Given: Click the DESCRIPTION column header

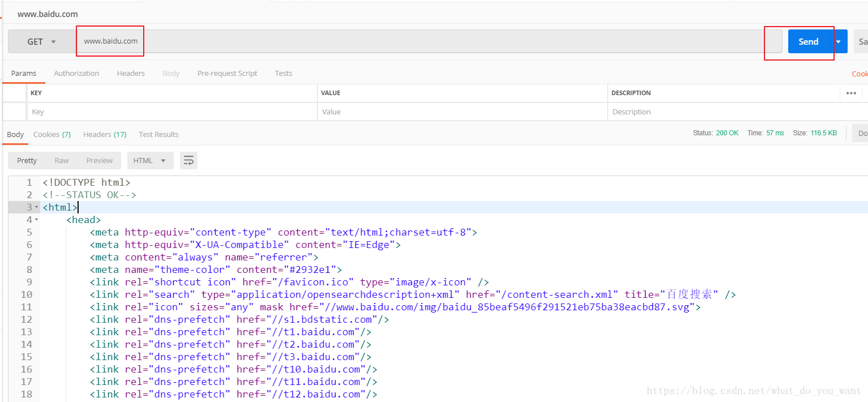Looking at the screenshot, I should [631, 93].
